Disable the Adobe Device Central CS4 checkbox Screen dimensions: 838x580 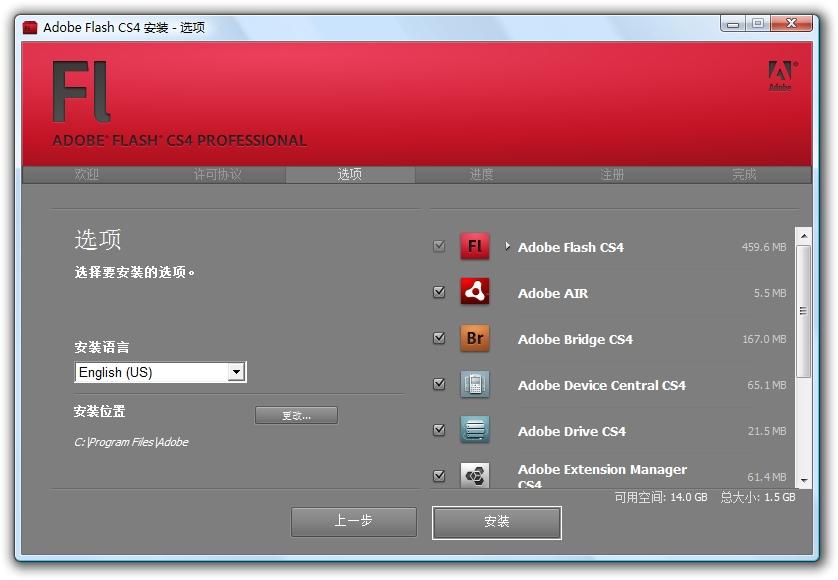coord(439,384)
